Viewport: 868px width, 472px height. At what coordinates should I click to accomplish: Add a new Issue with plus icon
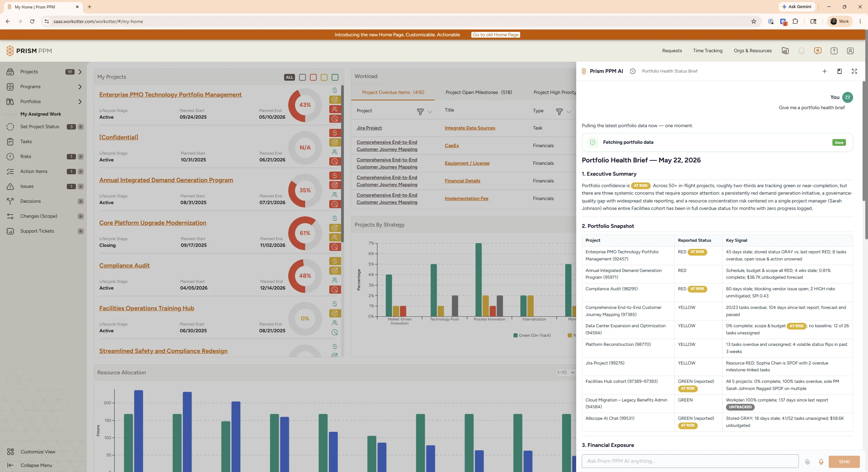click(x=81, y=186)
